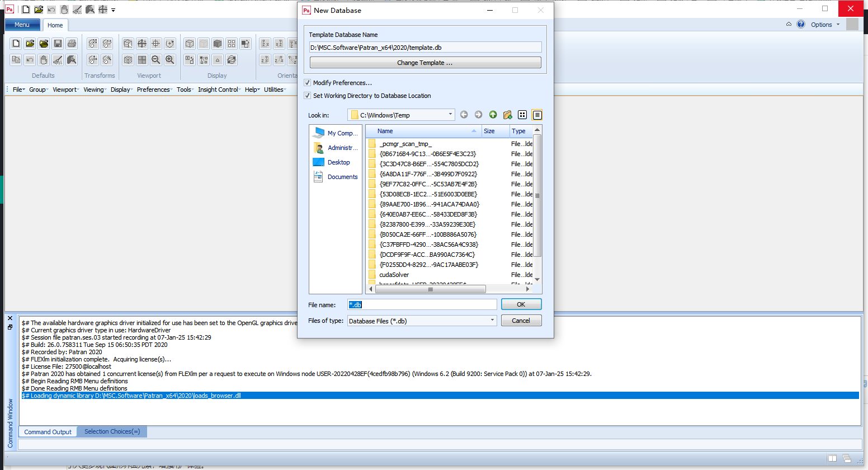Click the file list vertical scrollbar thumb
Viewport: 868px width, 470px height.
click(x=537, y=195)
